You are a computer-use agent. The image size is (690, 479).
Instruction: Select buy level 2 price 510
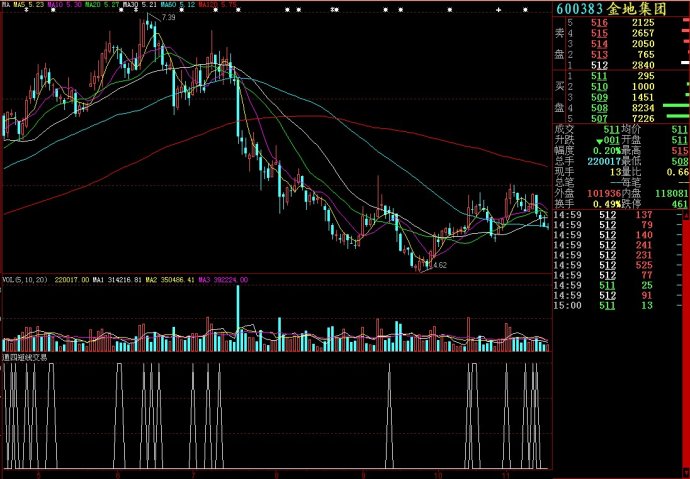click(x=599, y=87)
